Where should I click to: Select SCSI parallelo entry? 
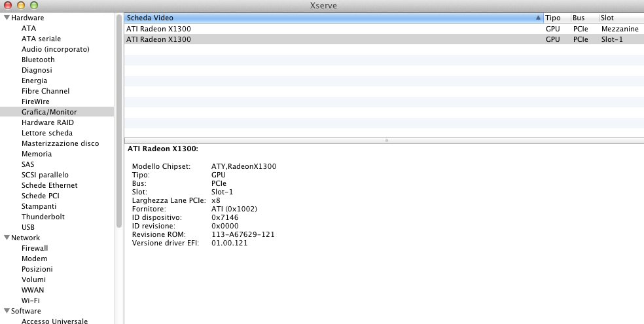[45, 175]
